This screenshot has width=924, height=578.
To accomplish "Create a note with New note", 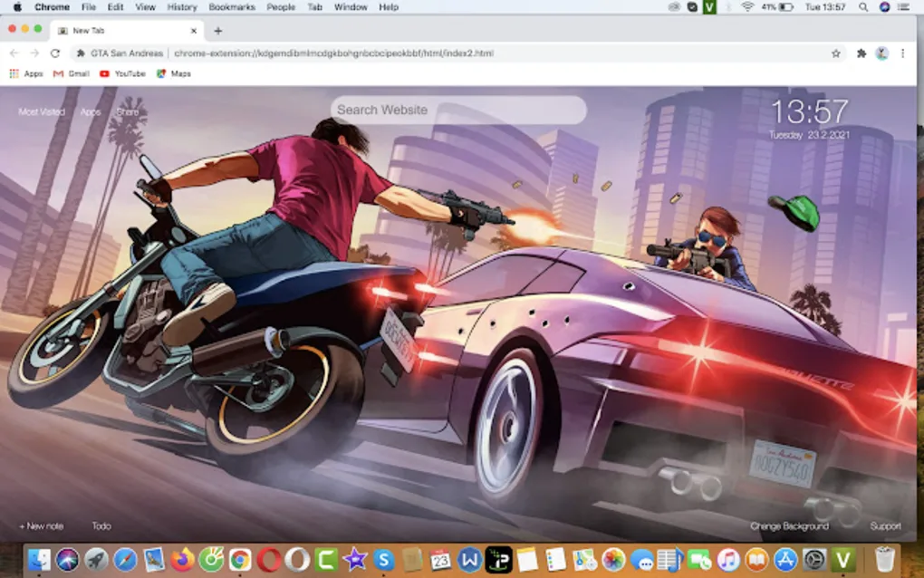I will 42,525.
